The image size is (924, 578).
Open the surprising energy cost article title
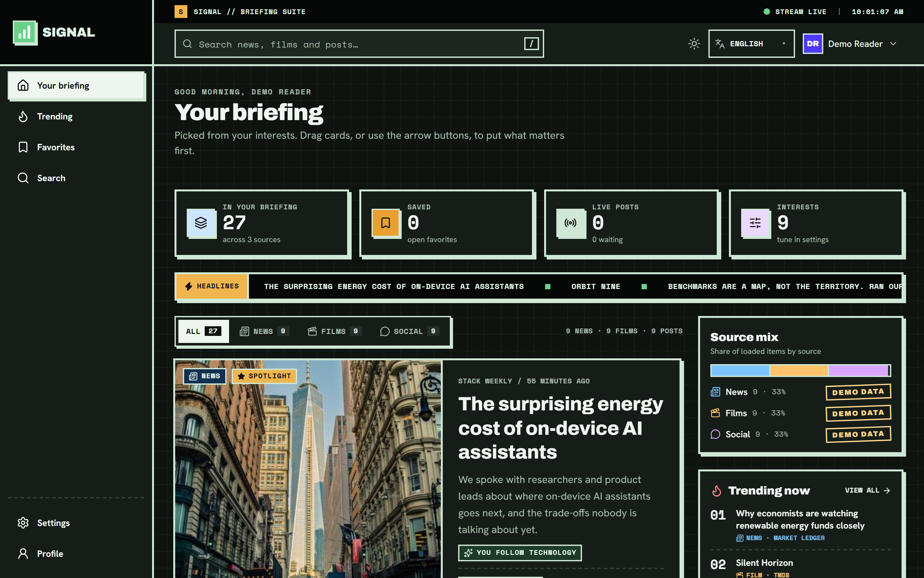(560, 428)
